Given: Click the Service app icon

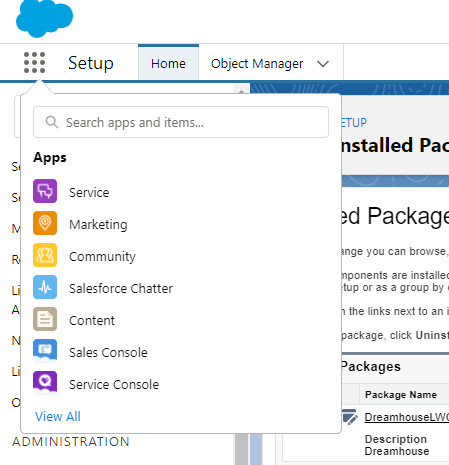Looking at the screenshot, I should (45, 191).
